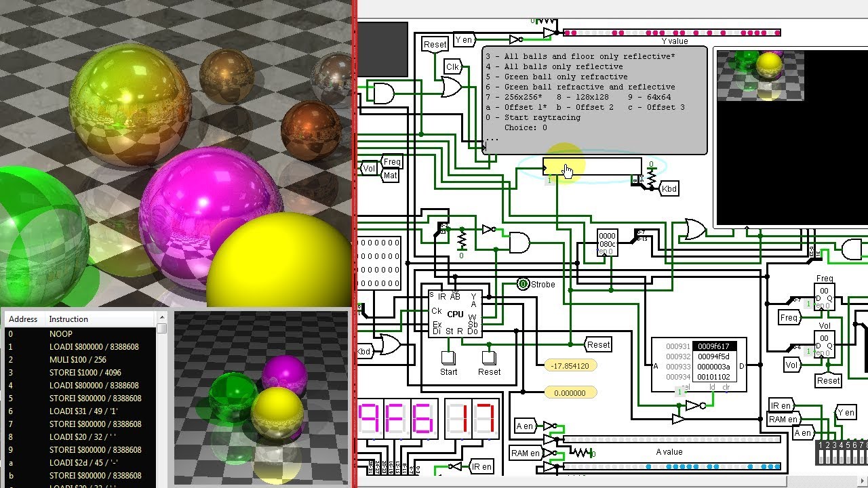Click the NOT gate next to A en
The height and width of the screenshot is (488, 868).
550,426
